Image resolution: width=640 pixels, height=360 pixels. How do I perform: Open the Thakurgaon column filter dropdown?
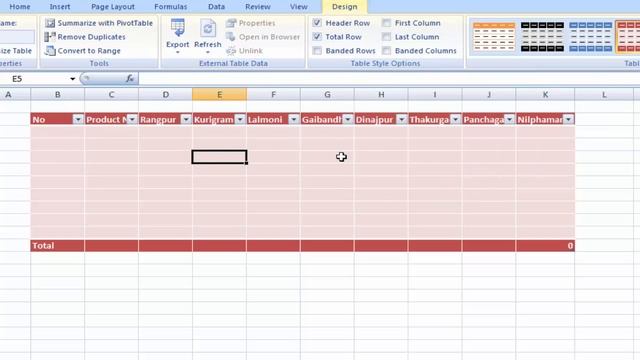pyautogui.click(x=456, y=119)
